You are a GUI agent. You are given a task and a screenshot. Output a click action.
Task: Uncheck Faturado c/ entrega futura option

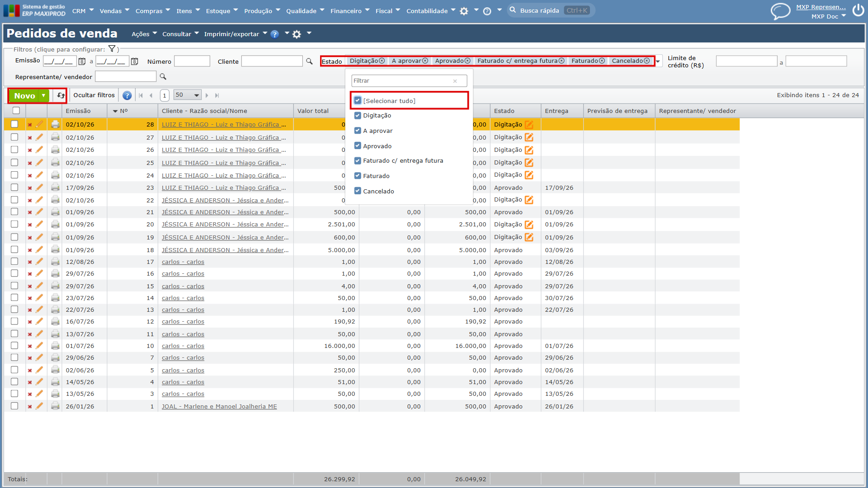pyautogui.click(x=358, y=161)
